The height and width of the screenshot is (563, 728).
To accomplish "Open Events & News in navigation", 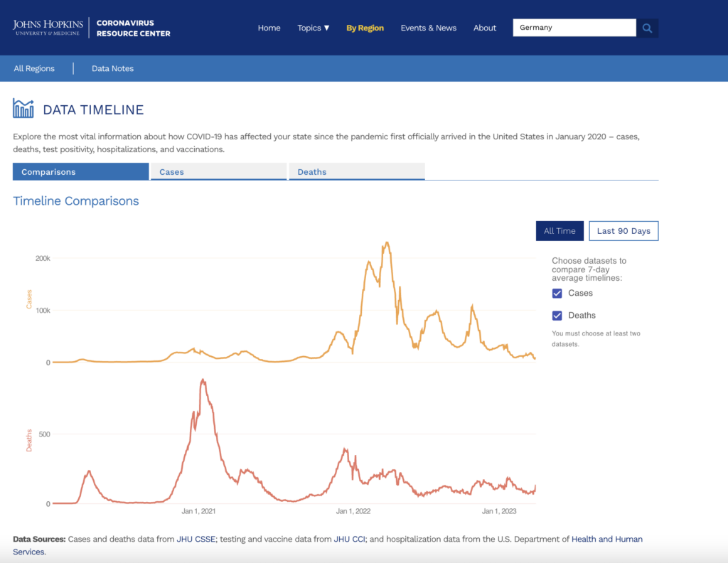I will (x=428, y=28).
